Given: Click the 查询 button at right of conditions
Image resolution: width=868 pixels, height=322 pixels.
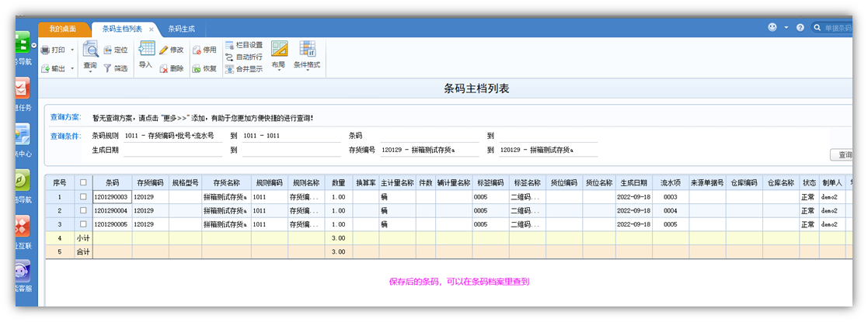Looking at the screenshot, I should point(842,155).
